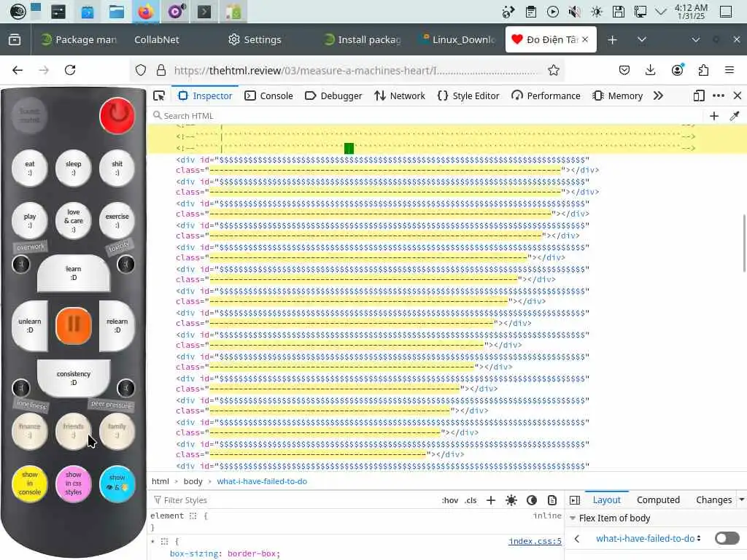This screenshot has width=747, height=560.
Task: Open the index.css:5 source link
Action: pos(535,542)
